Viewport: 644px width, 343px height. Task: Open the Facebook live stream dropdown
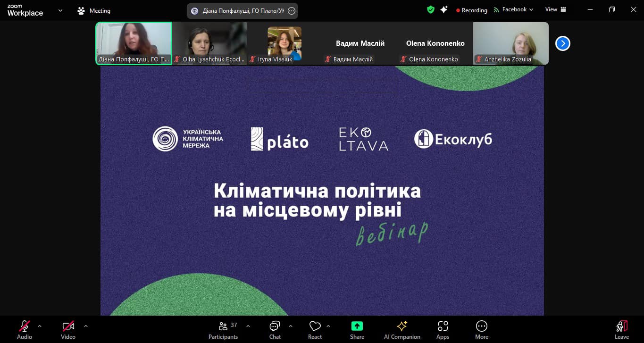coord(513,9)
